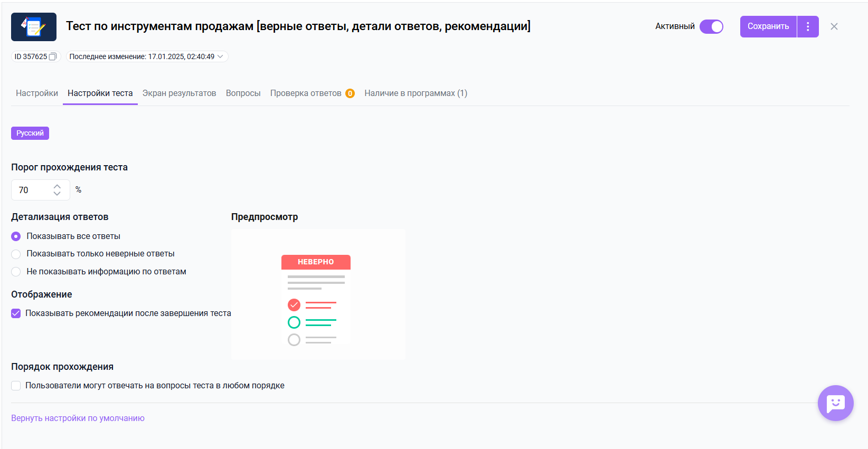The height and width of the screenshot is (449, 868).
Task: Toggle the Активный switch
Action: tap(711, 27)
